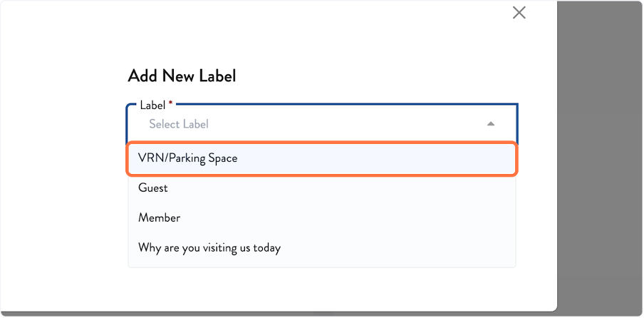
Task: Click the empty dialog margin left of the heading
Action: (64, 75)
